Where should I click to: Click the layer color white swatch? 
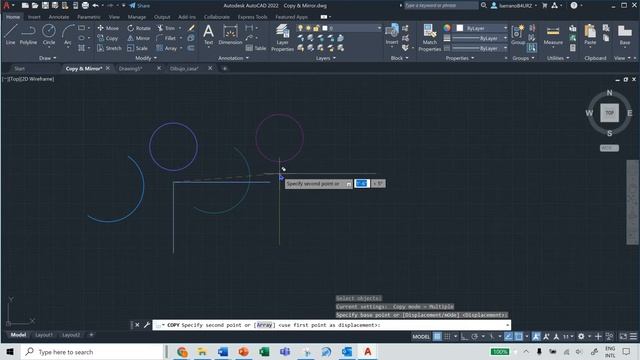point(325,28)
